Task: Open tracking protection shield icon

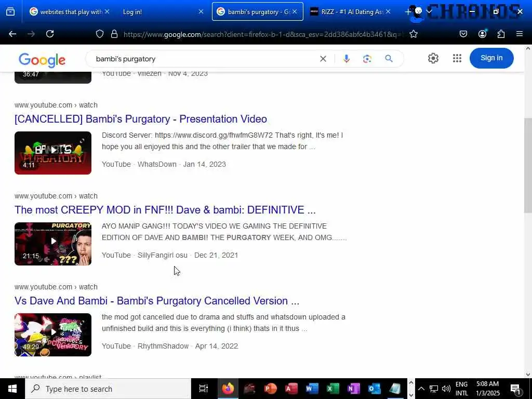Action: pos(100,34)
